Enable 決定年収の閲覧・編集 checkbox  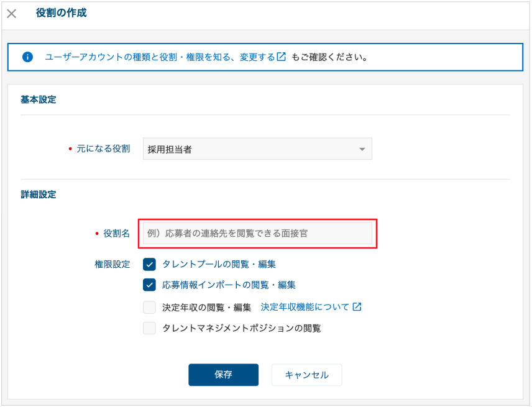(x=149, y=308)
